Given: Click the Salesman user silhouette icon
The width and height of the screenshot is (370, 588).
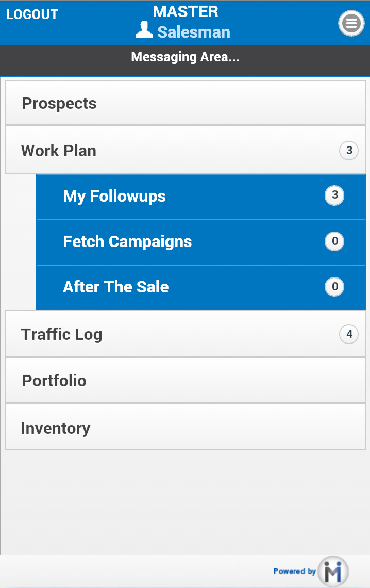Looking at the screenshot, I should pos(144,31).
